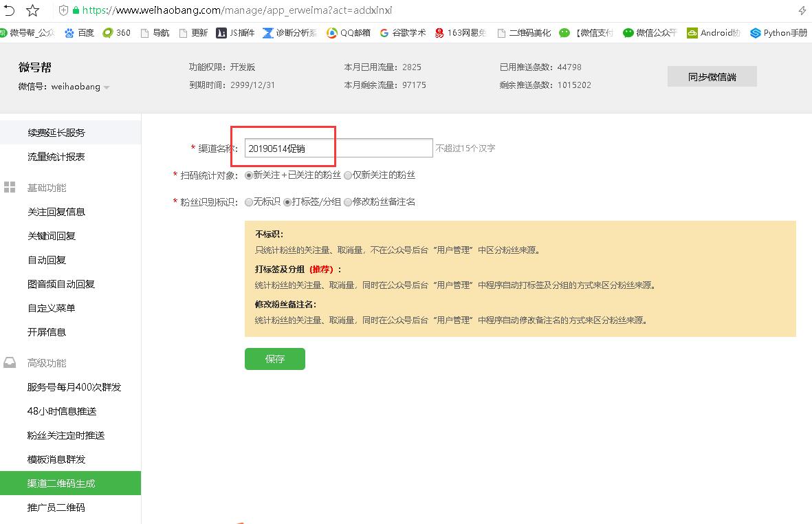Open the 微号帮_公众 bookmark
This screenshot has width=812, height=524.
pyautogui.click(x=27, y=32)
